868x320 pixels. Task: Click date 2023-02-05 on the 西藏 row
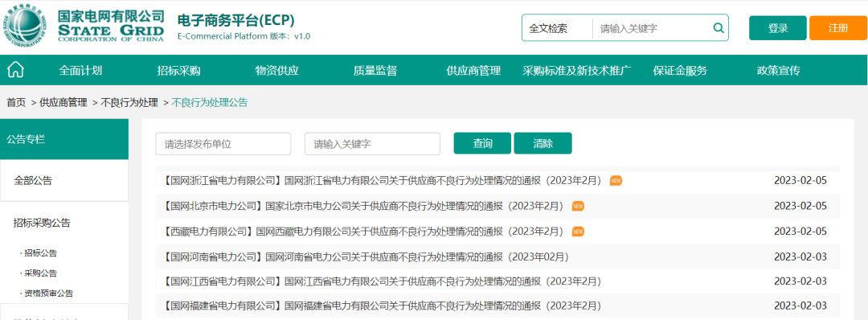(x=800, y=232)
